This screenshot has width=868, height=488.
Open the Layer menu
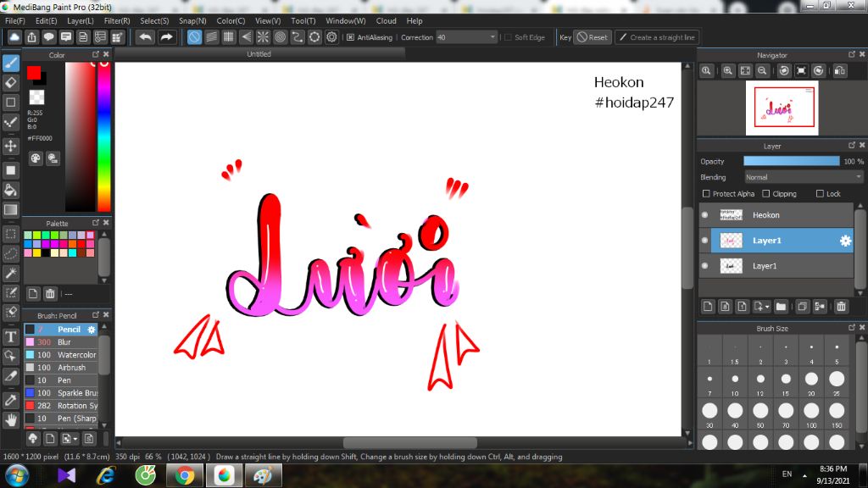pos(81,21)
